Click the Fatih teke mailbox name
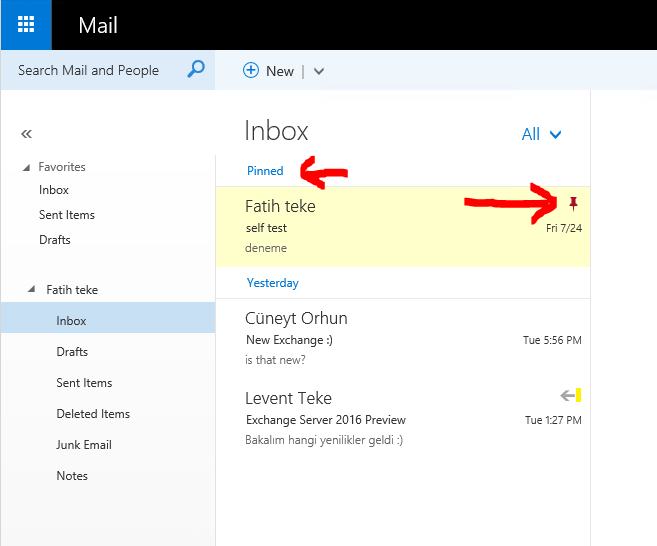This screenshot has width=657, height=546. (x=72, y=290)
